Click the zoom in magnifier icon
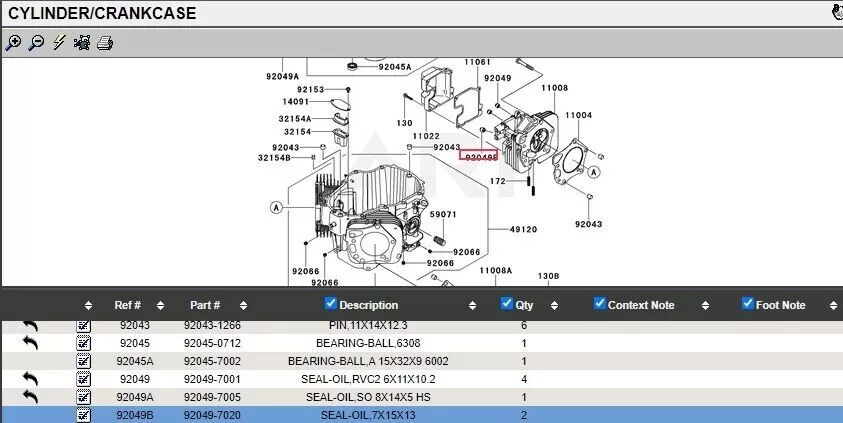The width and height of the screenshot is (843, 423). click(13, 43)
